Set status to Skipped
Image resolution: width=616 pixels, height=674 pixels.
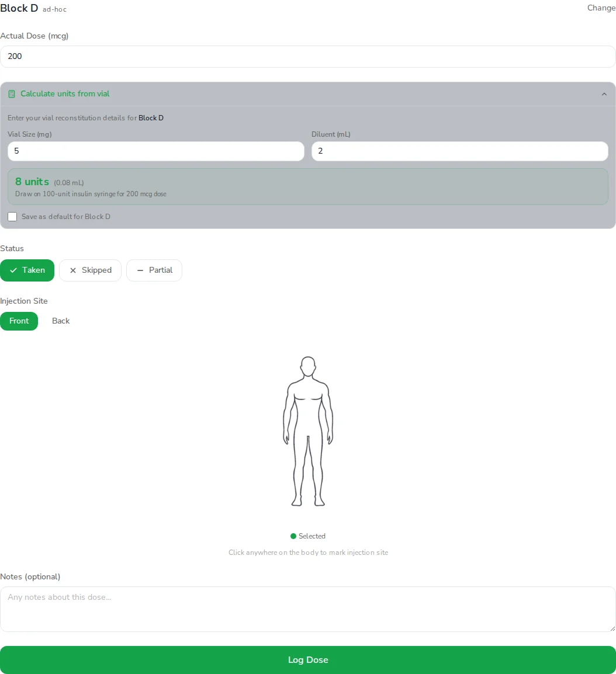click(91, 270)
